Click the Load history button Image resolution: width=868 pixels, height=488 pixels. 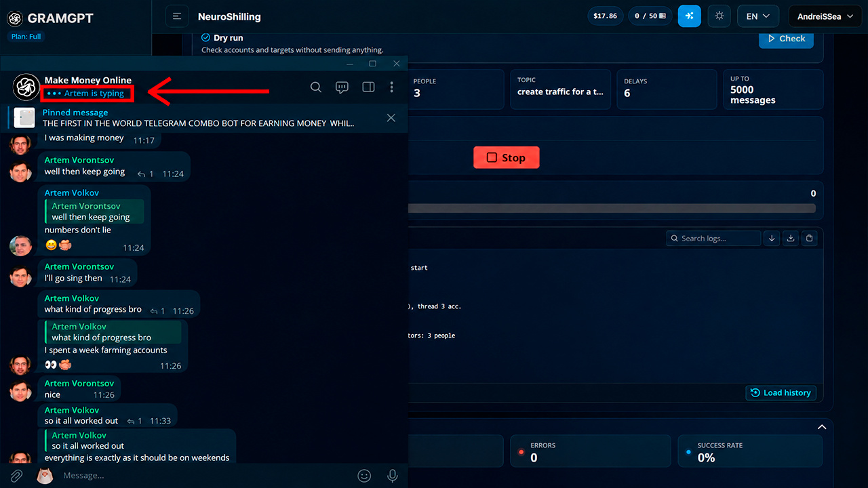click(781, 393)
